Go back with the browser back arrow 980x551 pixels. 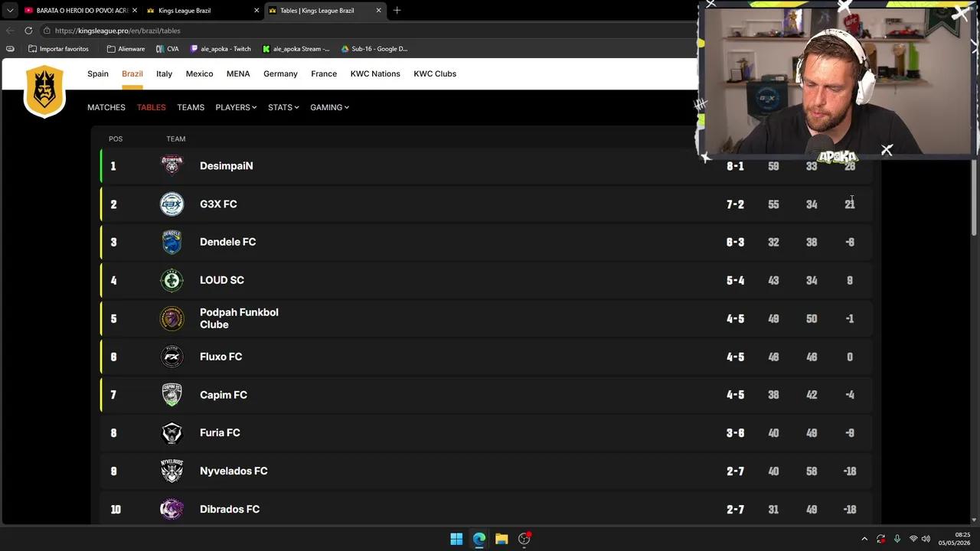[x=10, y=31]
